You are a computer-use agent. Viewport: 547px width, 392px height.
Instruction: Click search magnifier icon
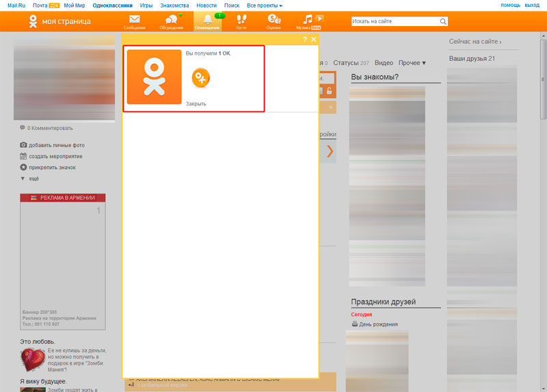pos(443,21)
